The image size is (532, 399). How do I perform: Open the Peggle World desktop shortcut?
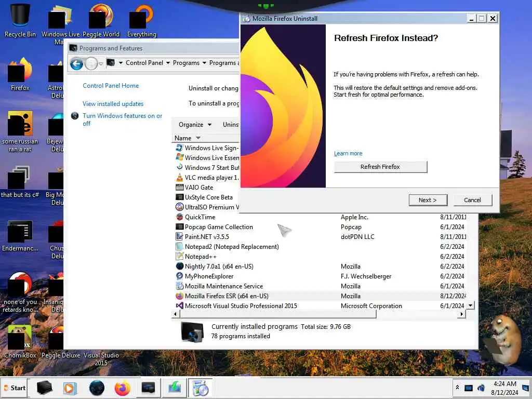101,20
